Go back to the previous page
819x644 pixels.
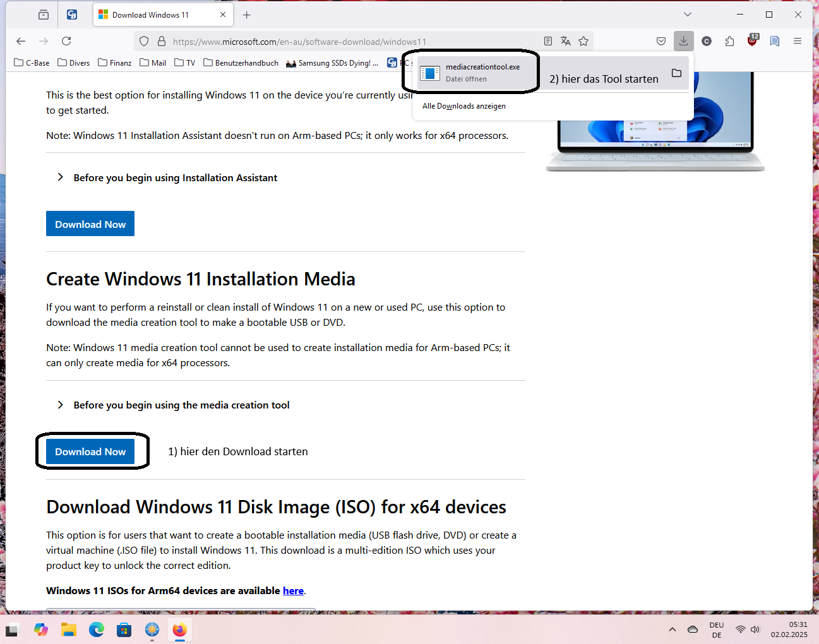click(x=21, y=41)
